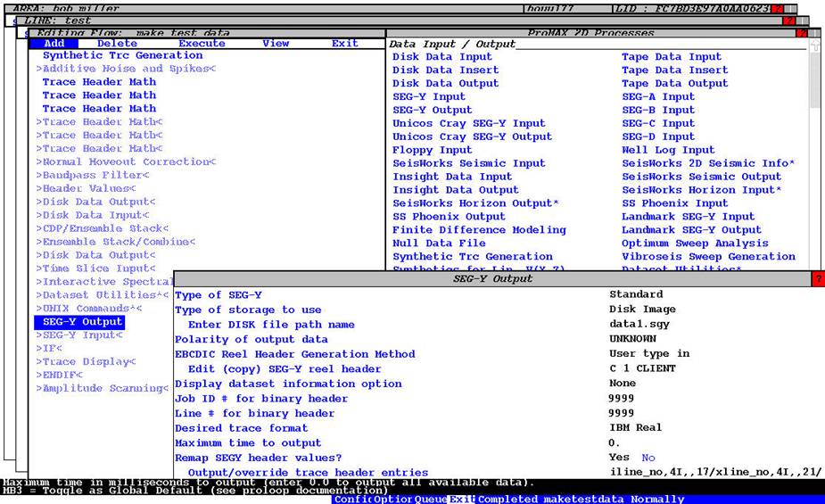
Task: Choose SEG-Y Output from processes list
Action: (432, 110)
